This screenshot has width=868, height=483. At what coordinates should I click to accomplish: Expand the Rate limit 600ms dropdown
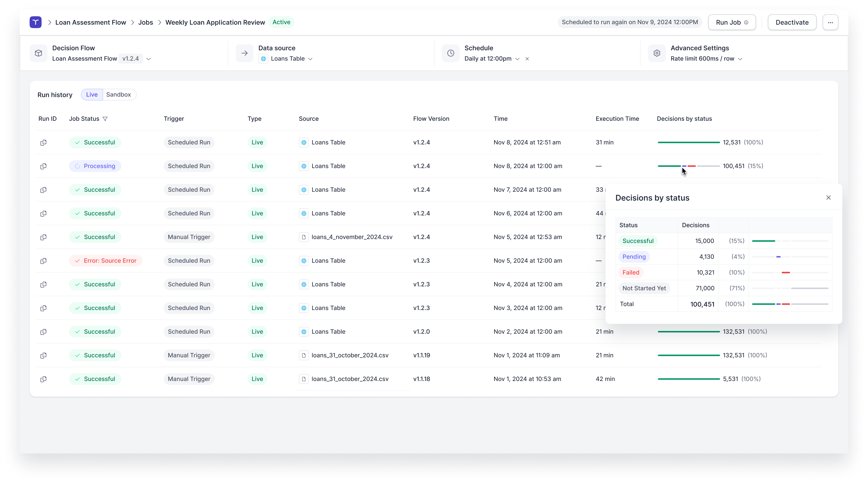pos(740,59)
